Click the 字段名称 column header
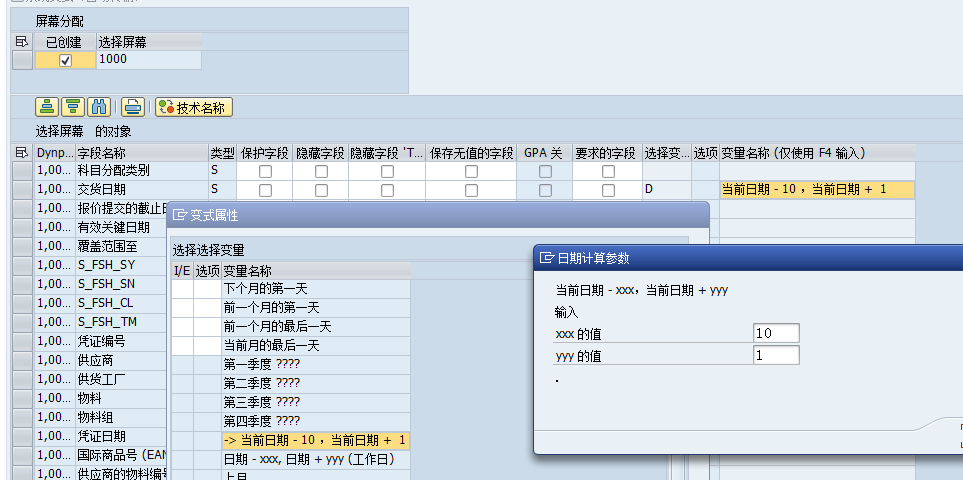This screenshot has height=480, width=963. tap(142, 153)
